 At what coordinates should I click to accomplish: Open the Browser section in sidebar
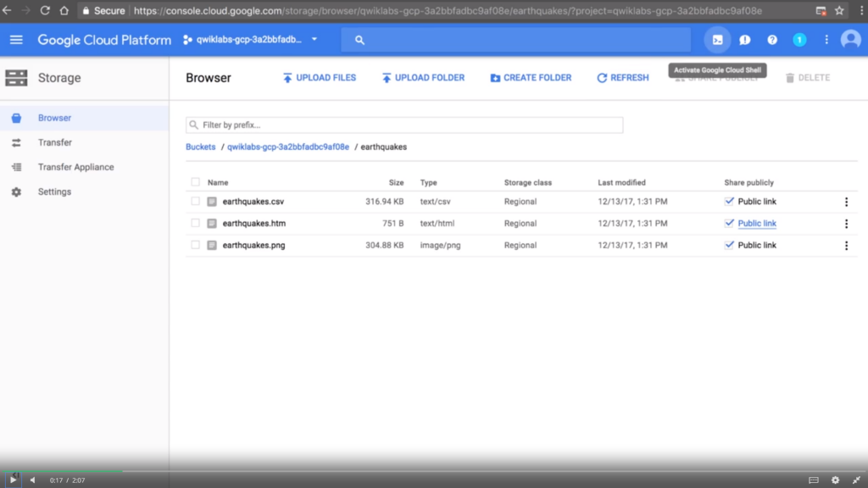pyautogui.click(x=84, y=118)
